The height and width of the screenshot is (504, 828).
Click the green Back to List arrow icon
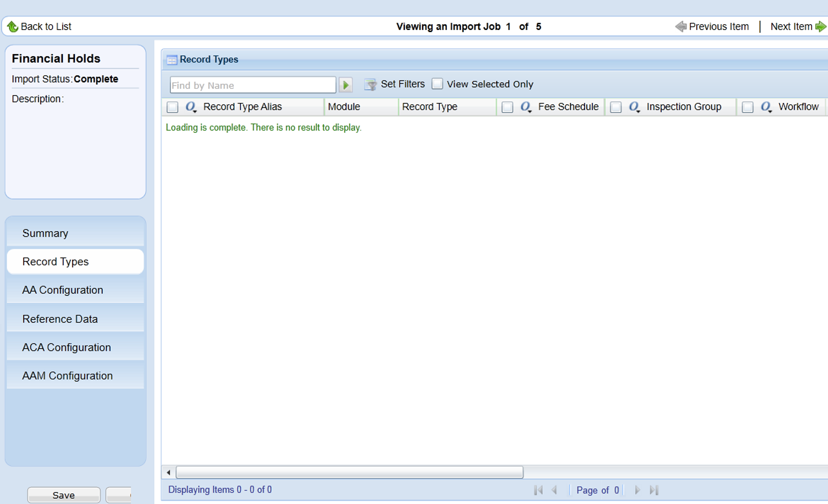pos(12,27)
